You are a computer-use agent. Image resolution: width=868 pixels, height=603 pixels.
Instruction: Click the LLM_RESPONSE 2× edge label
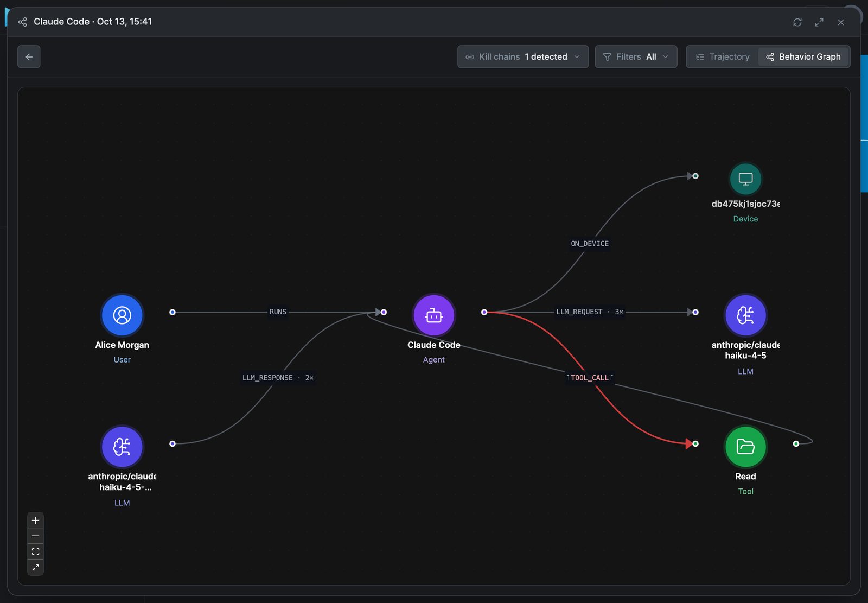click(x=278, y=378)
